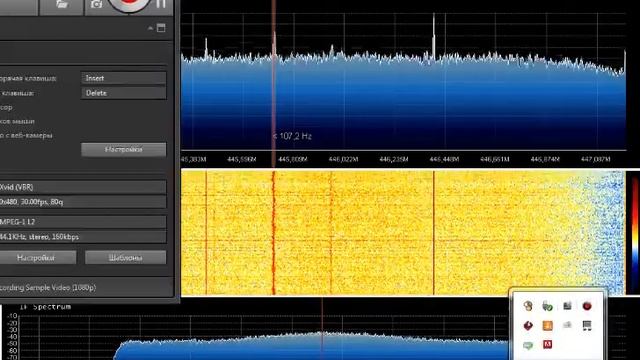Click the Recording Sample Video (1080p) status text
Screen dimensions: 640x360
(48, 287)
